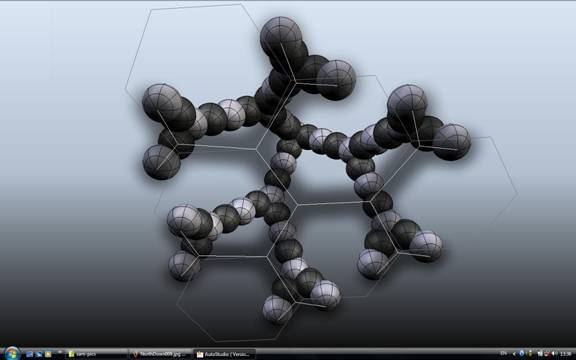The width and height of the screenshot is (576, 360).
Task: Open the volume speaker tray icon
Action: click(555, 353)
